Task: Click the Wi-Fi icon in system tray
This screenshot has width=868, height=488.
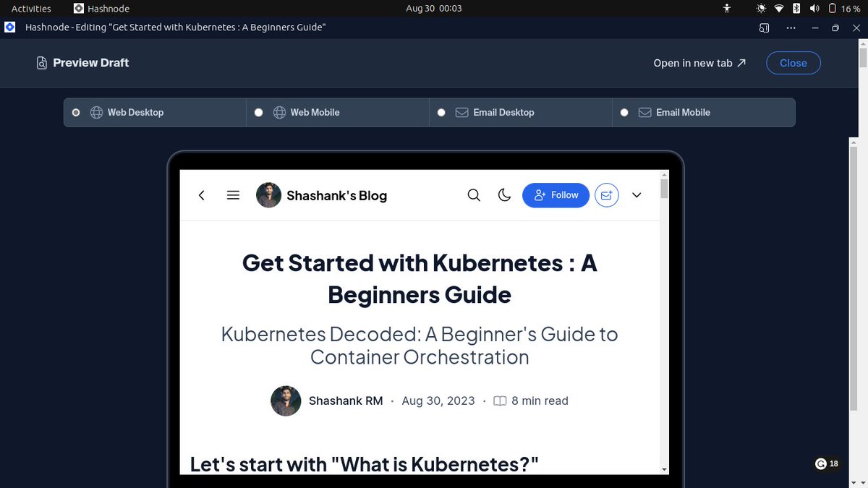Action: [x=779, y=9]
